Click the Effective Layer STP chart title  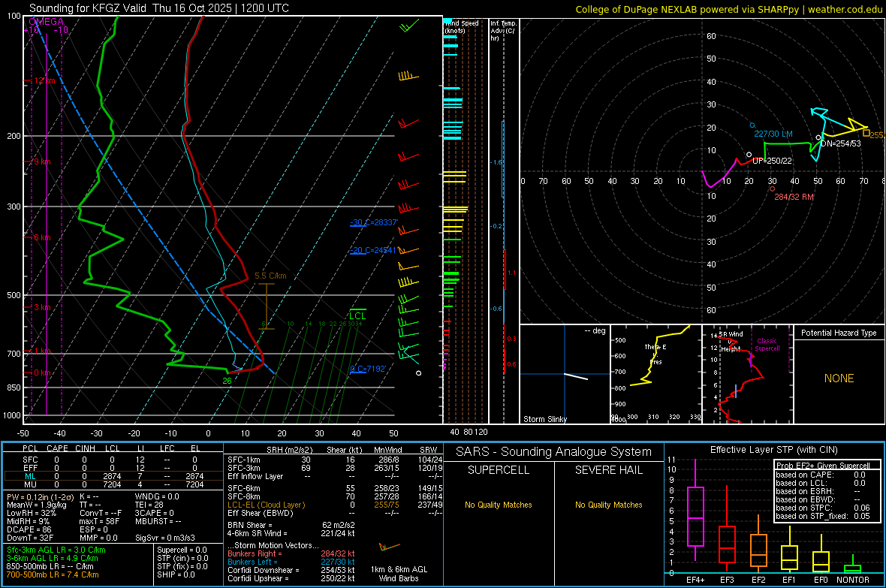773,450
